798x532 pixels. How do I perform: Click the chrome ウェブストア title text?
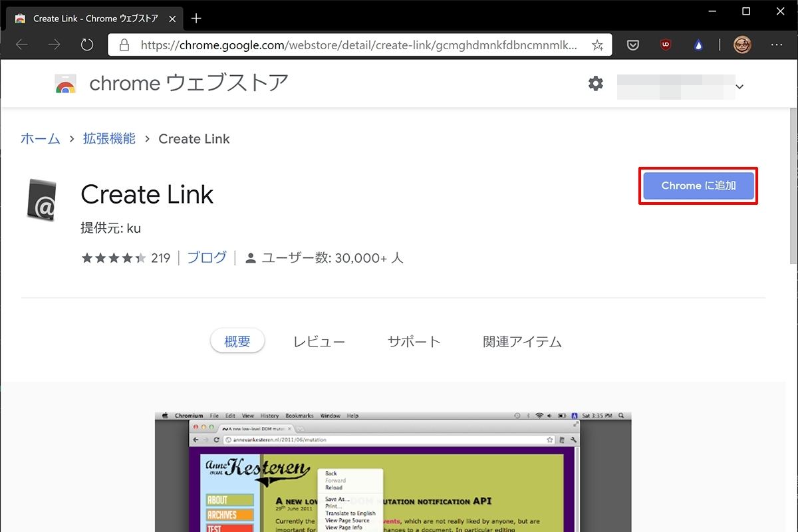click(189, 83)
